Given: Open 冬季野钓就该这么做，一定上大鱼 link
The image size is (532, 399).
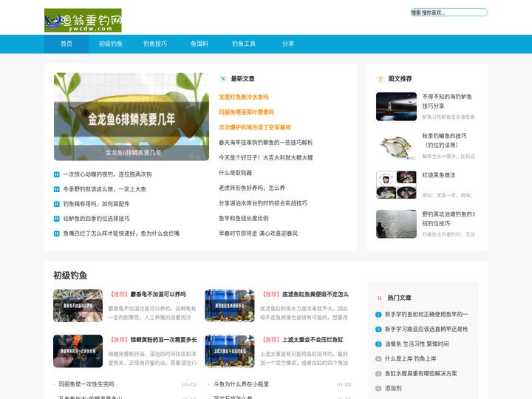Looking at the screenshot, I should click(x=104, y=189).
